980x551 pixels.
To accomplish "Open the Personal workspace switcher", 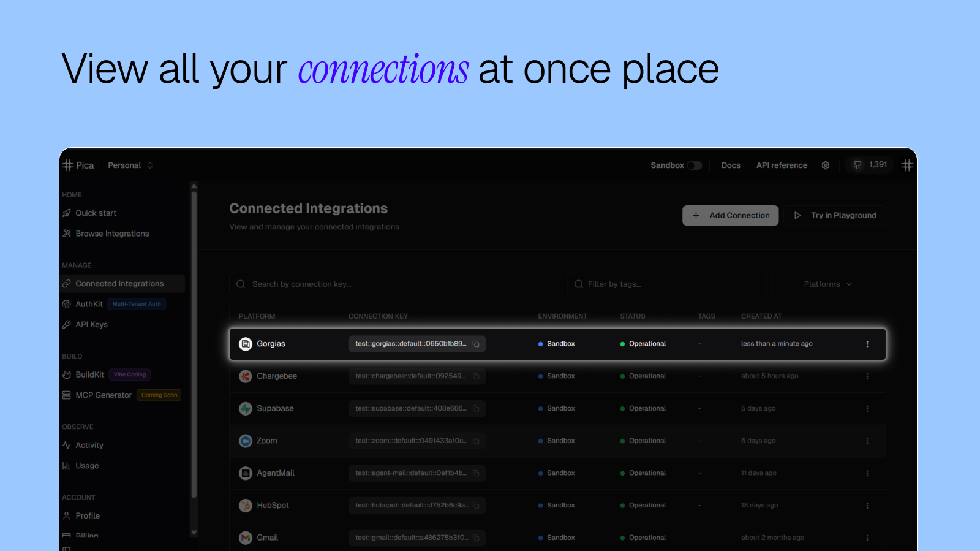I will [130, 165].
